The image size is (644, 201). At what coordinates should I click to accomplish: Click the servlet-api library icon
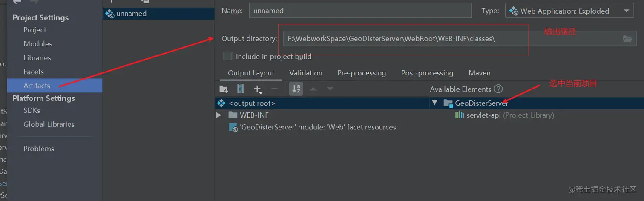460,115
